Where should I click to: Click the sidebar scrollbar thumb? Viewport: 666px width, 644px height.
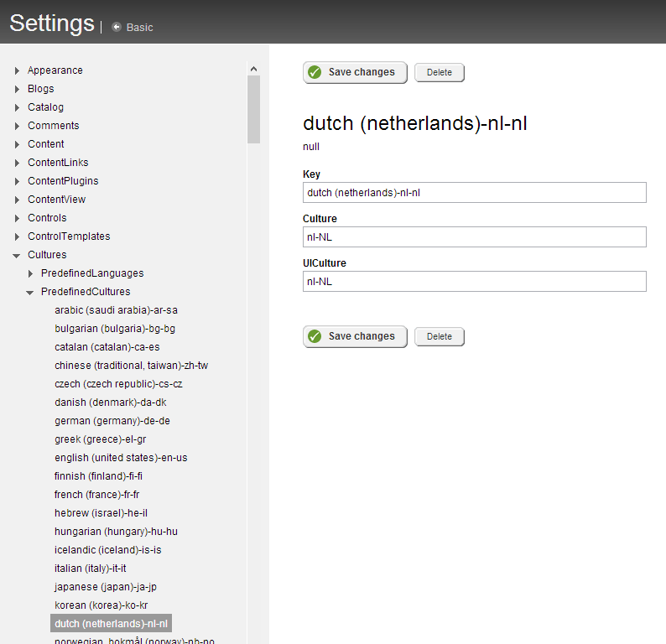pos(253,110)
